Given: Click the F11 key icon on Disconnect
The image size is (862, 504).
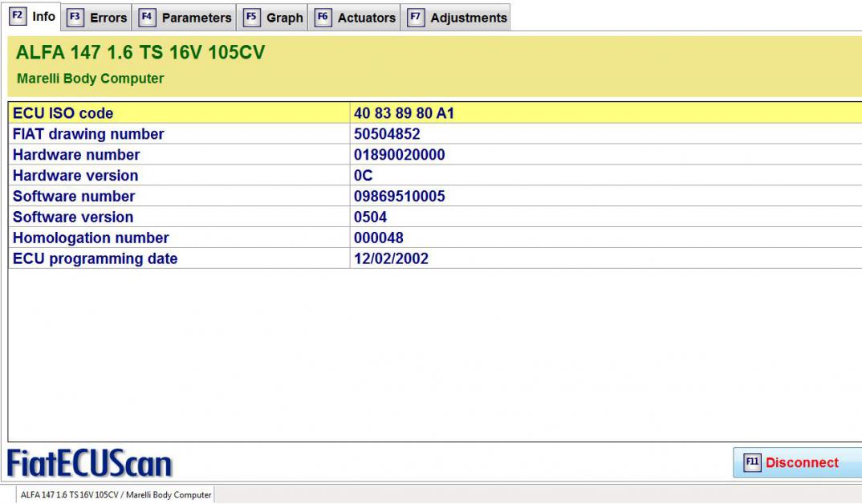Looking at the screenshot, I should (x=752, y=462).
